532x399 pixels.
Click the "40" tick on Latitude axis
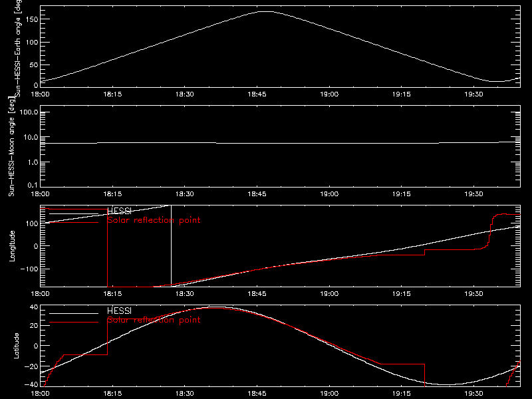click(x=34, y=307)
